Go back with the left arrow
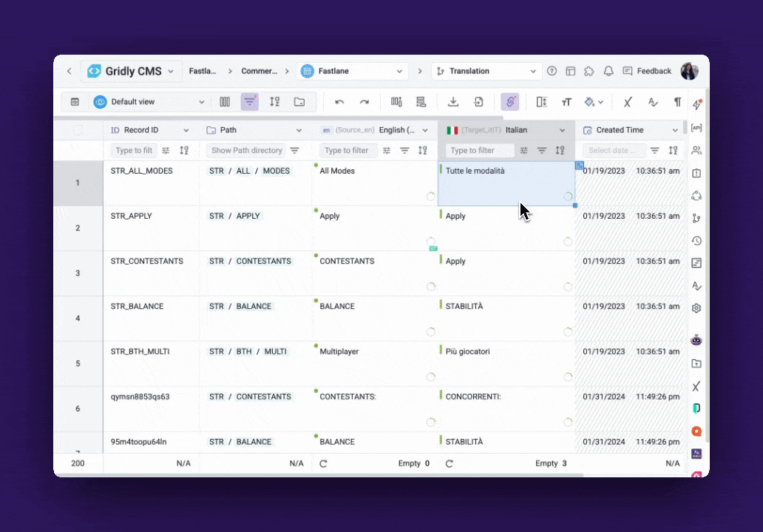This screenshot has width=763, height=532. pyautogui.click(x=69, y=71)
